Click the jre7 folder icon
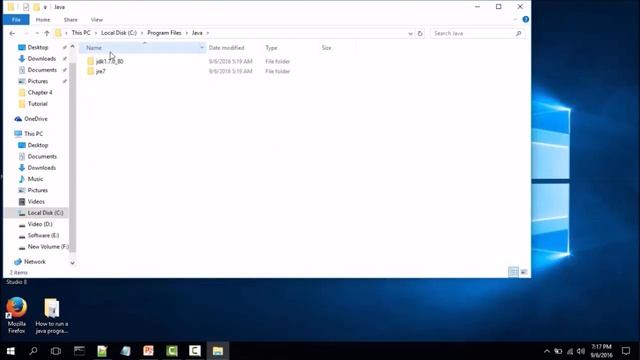The image size is (640, 360). (90, 71)
